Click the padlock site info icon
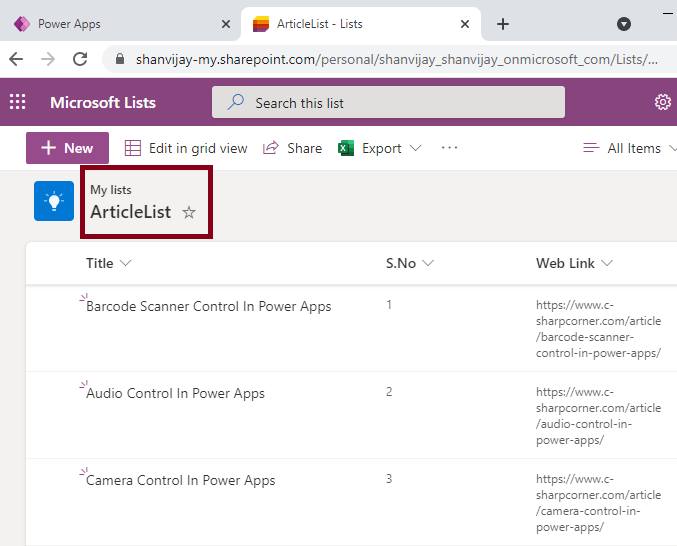 pyautogui.click(x=120, y=59)
